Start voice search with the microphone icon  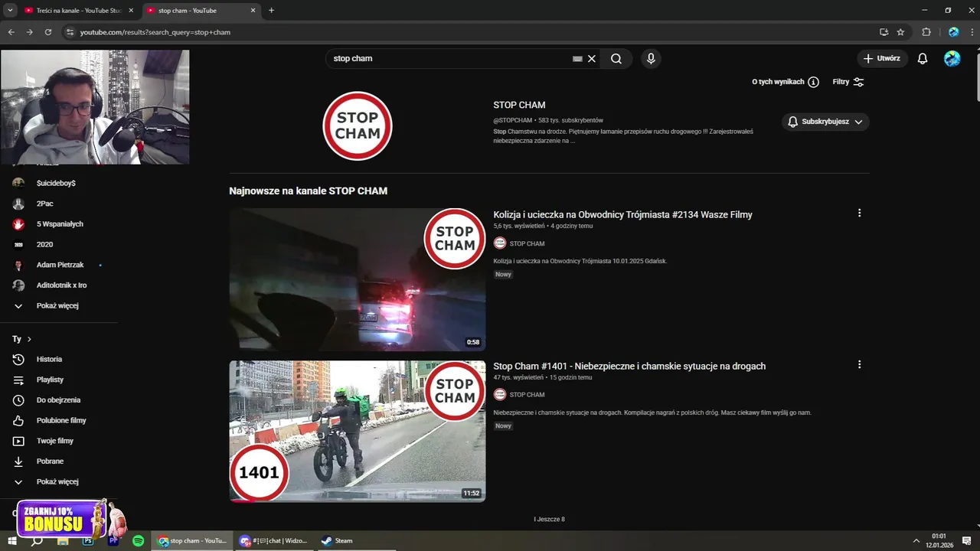click(x=651, y=59)
